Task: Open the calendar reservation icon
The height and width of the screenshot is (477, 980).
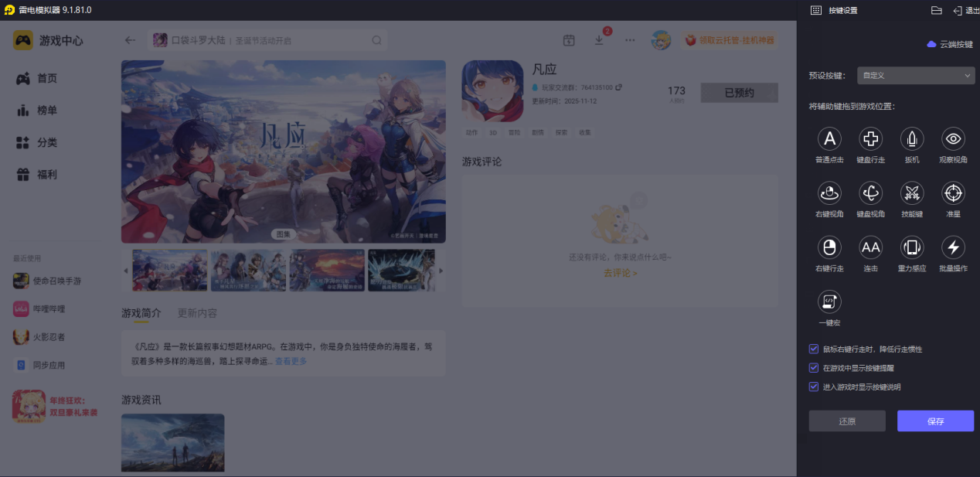Action: (569, 40)
